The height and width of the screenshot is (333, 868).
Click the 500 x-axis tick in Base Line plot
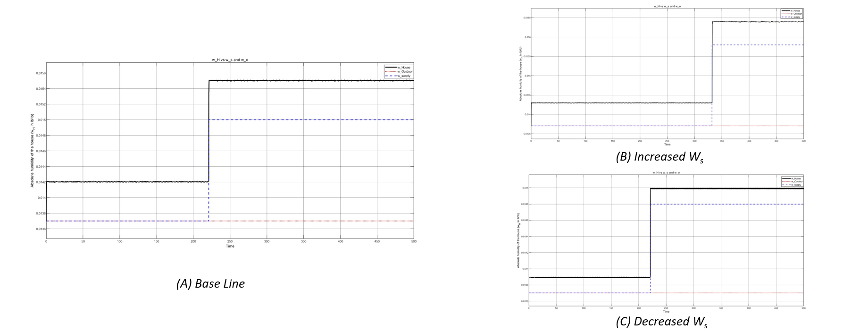pos(414,241)
